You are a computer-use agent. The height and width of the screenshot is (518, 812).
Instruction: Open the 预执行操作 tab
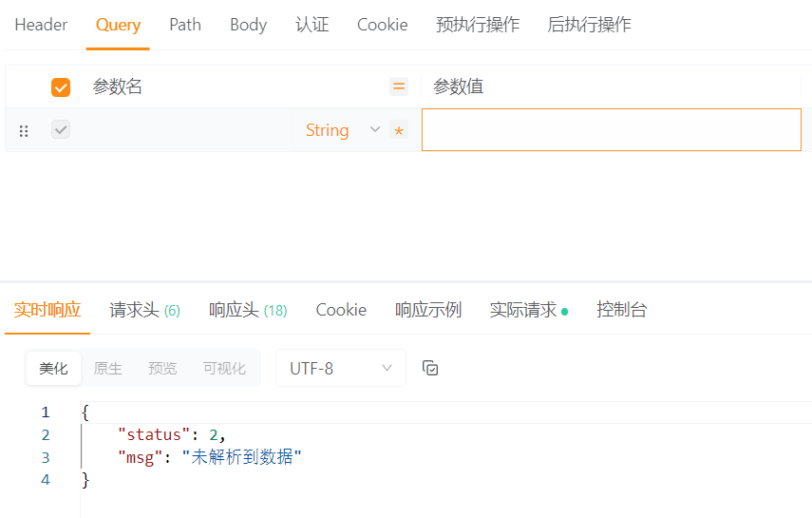478,25
